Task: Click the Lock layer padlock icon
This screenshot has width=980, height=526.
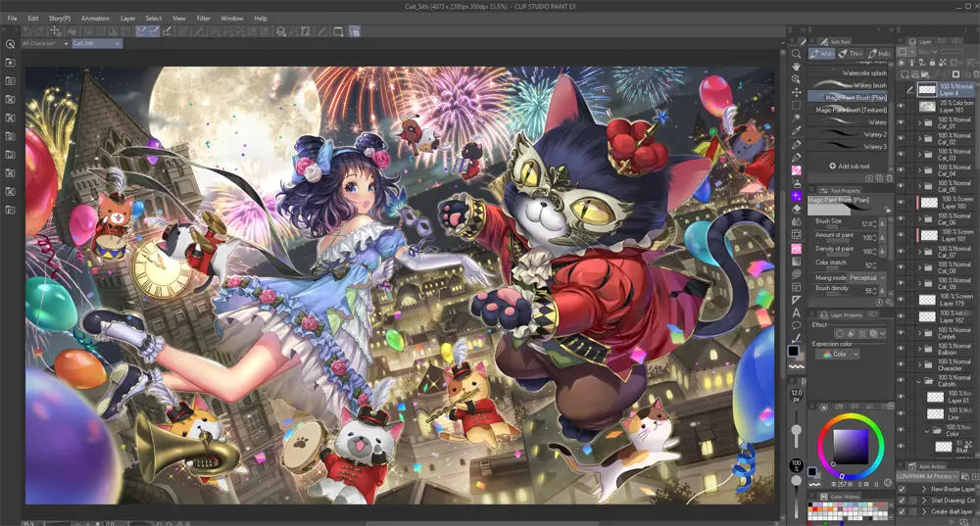Action: pos(932,63)
